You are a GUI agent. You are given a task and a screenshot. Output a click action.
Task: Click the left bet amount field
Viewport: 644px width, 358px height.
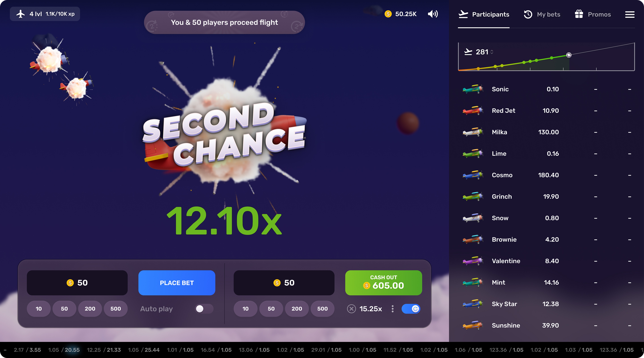click(77, 283)
